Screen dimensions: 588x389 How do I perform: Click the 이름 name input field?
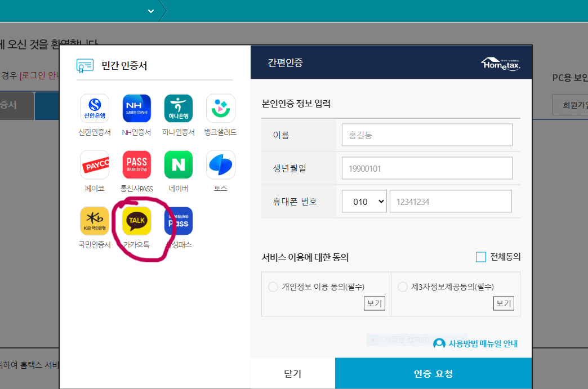pyautogui.click(x=426, y=135)
